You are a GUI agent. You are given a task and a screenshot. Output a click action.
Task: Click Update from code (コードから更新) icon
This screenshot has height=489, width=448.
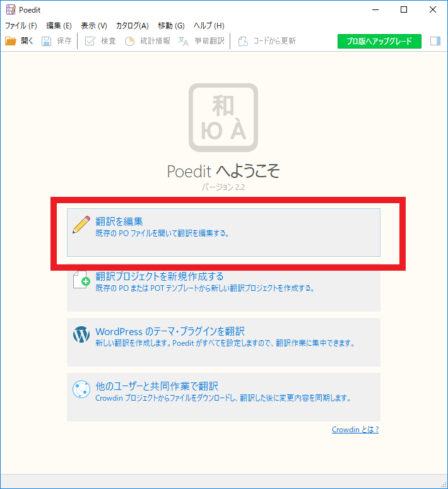point(243,41)
